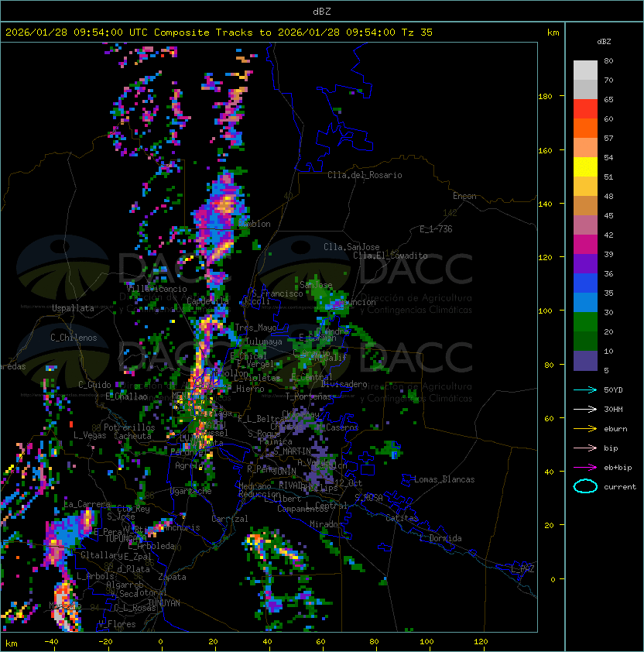Click the Divisadero label on the map

pyautogui.click(x=344, y=384)
